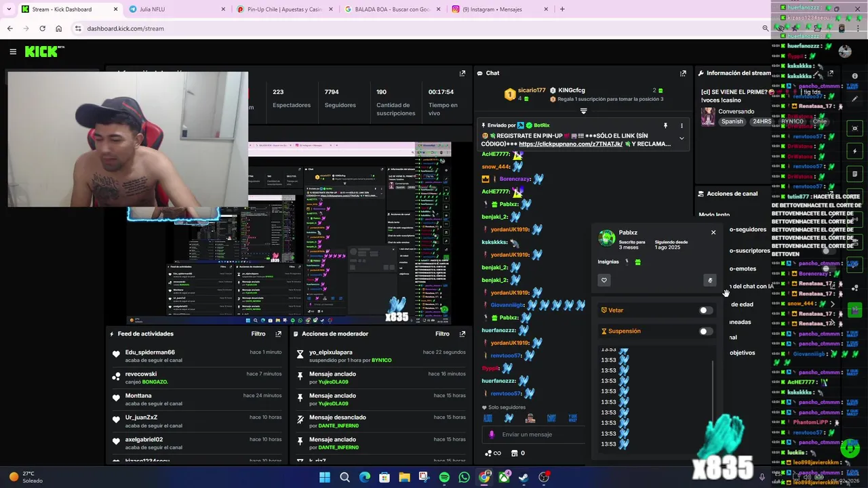Open the channel points infinity icon
Screen dimensions: 868x488
493,453
